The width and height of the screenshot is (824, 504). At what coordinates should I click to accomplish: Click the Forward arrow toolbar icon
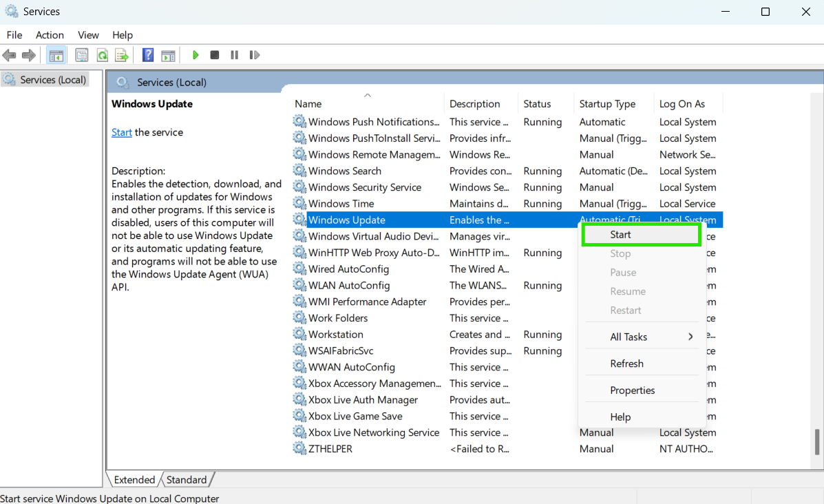pos(29,54)
